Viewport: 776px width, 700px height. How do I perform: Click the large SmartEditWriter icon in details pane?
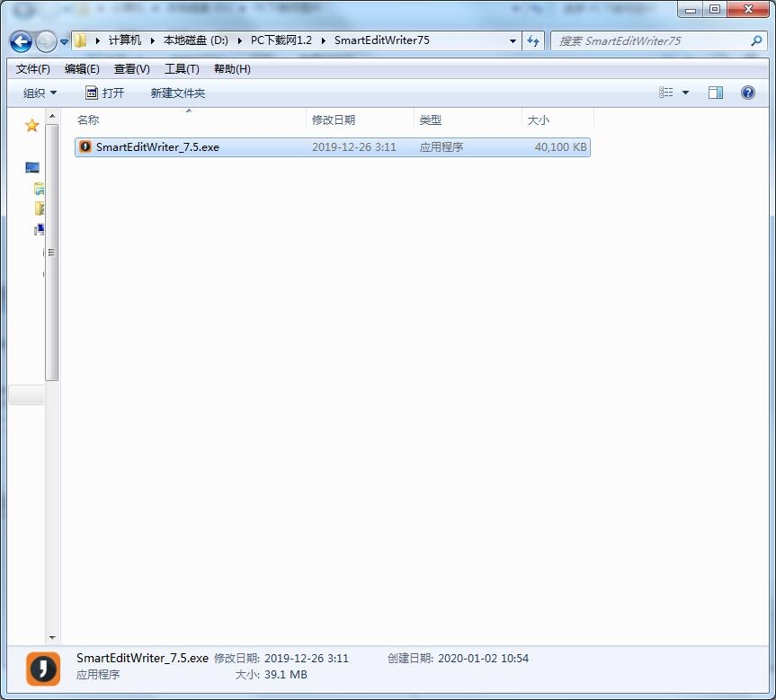coord(43,669)
